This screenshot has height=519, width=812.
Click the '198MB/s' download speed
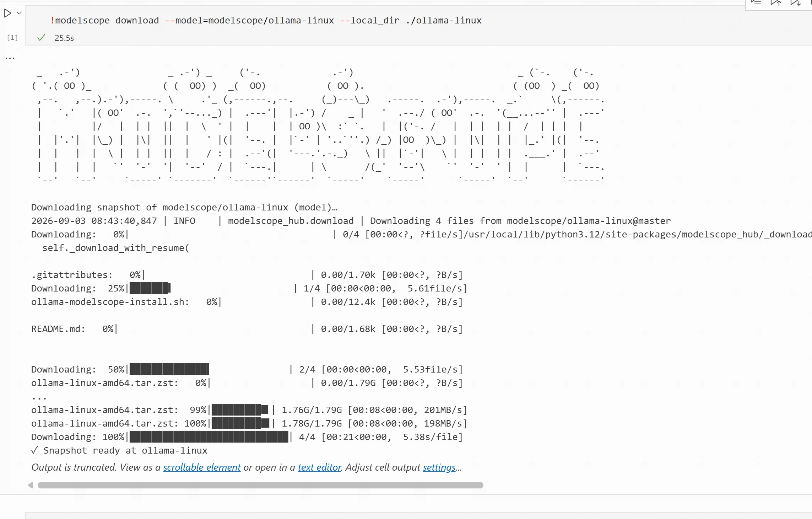(x=443, y=423)
